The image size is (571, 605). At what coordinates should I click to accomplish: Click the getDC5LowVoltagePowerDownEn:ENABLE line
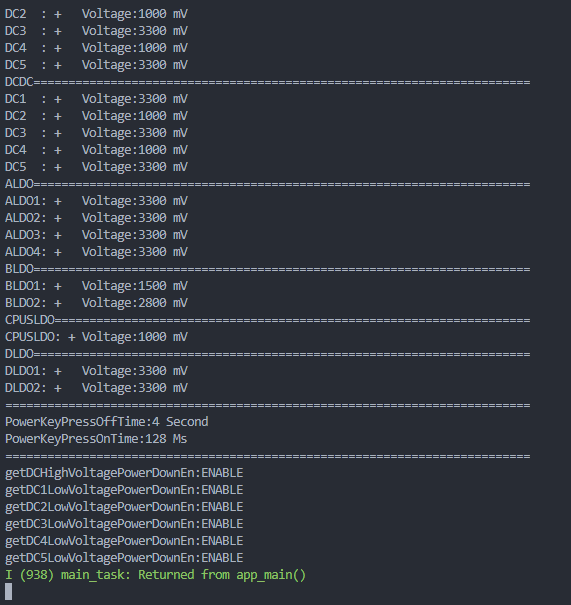tap(124, 558)
